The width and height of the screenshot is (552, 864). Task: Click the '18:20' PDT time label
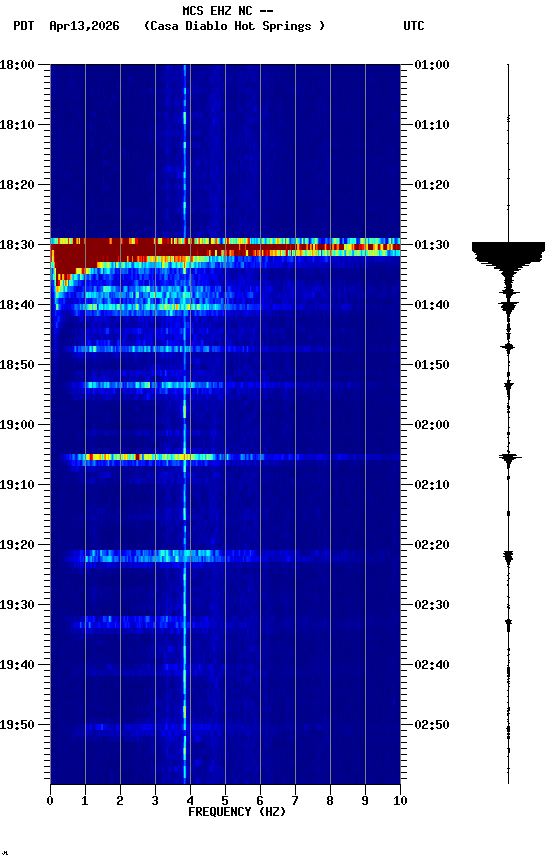click(17, 185)
